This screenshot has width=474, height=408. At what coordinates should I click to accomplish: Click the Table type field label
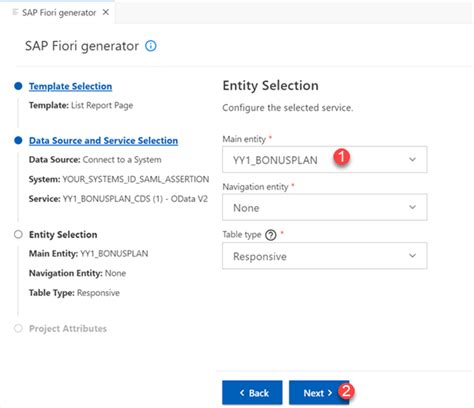242,235
